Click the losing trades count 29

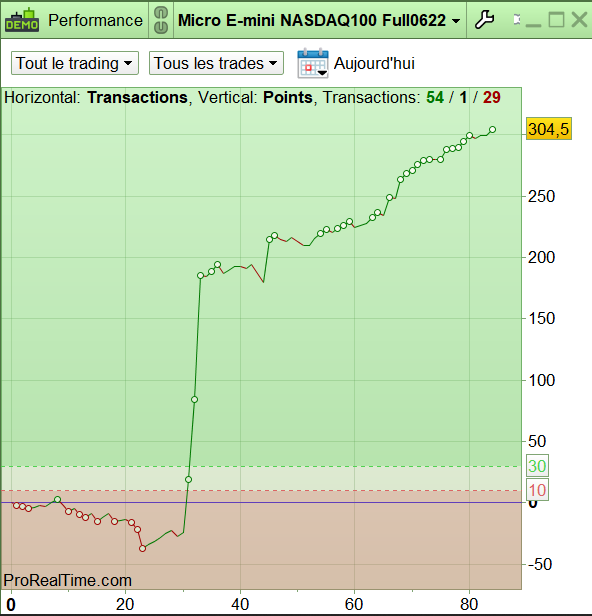491,97
